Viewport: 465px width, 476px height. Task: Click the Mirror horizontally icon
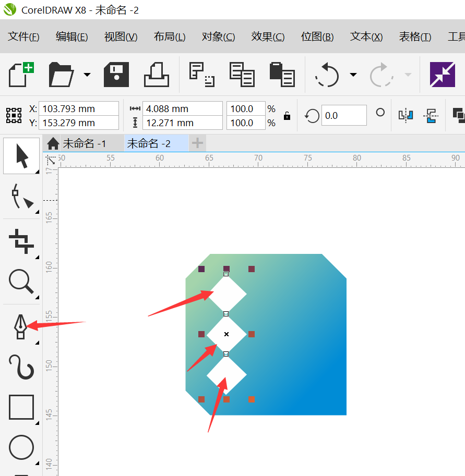pyautogui.click(x=406, y=116)
